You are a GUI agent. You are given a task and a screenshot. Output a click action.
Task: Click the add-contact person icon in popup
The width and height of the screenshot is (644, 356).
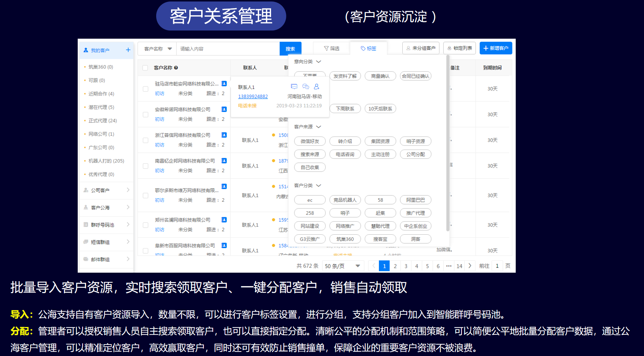[317, 87]
